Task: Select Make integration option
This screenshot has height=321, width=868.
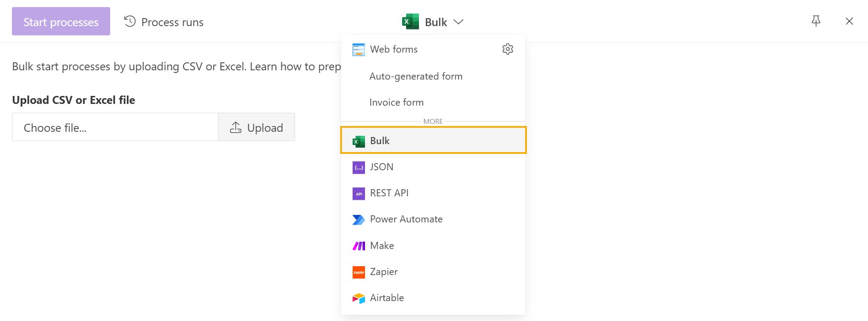Action: pyautogui.click(x=433, y=245)
